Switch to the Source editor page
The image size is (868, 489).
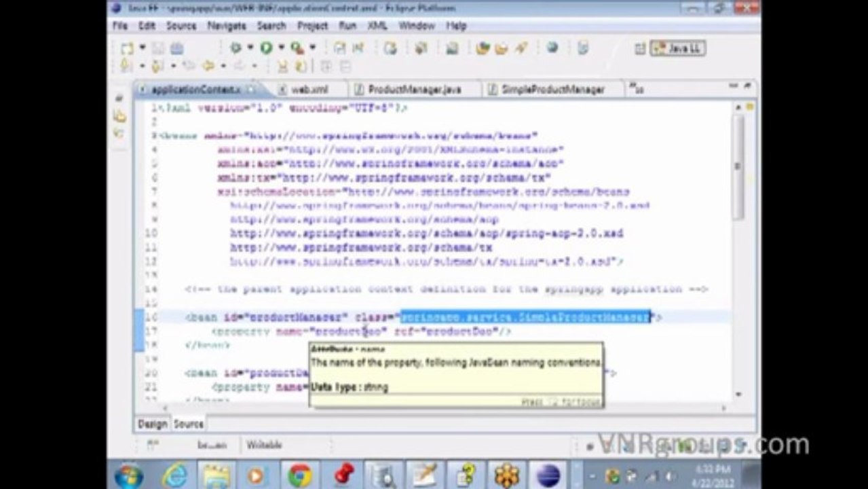click(188, 424)
